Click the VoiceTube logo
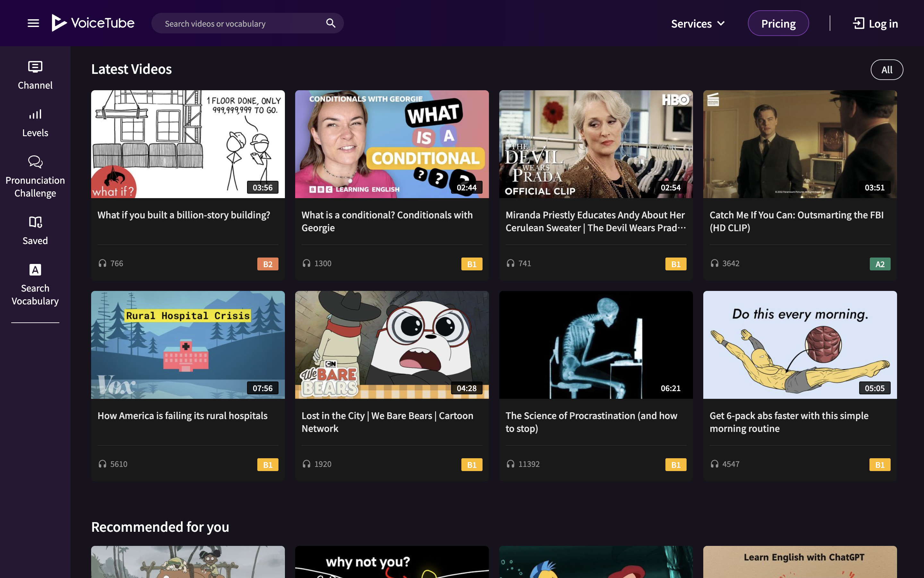The width and height of the screenshot is (924, 578). 93,23
